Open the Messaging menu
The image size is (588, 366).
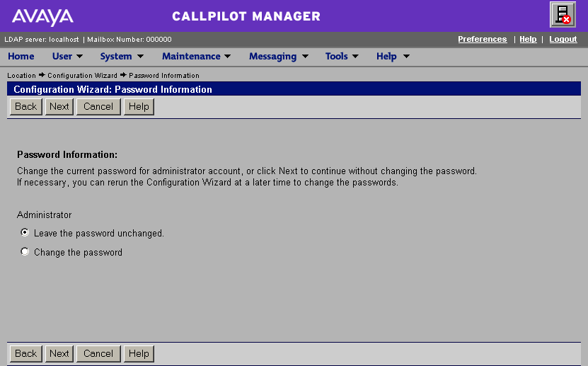tap(272, 56)
